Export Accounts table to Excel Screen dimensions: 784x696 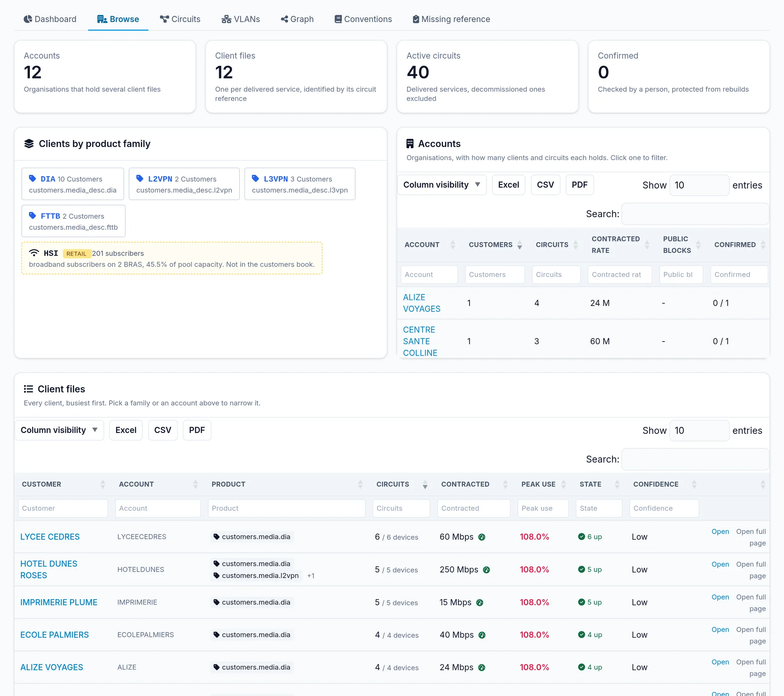(508, 185)
